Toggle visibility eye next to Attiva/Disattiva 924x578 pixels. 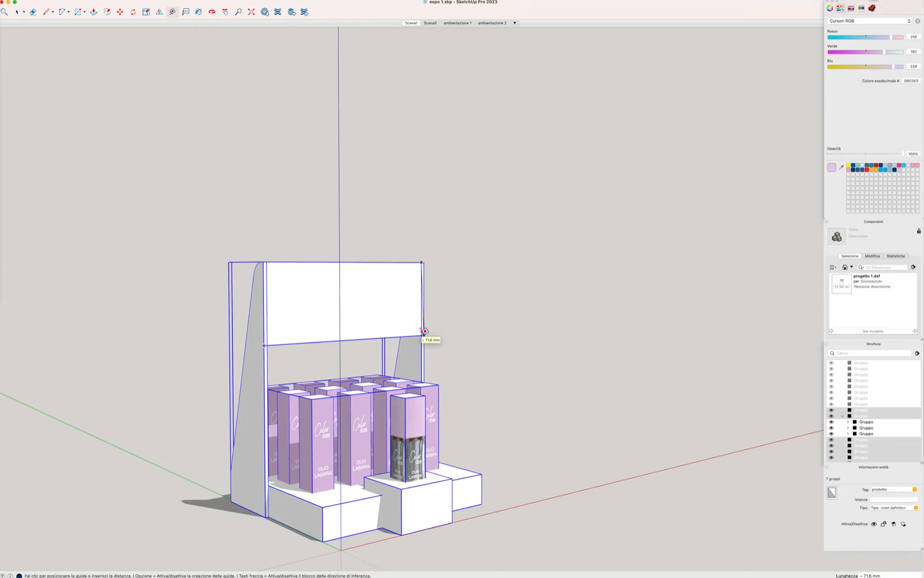pos(874,524)
